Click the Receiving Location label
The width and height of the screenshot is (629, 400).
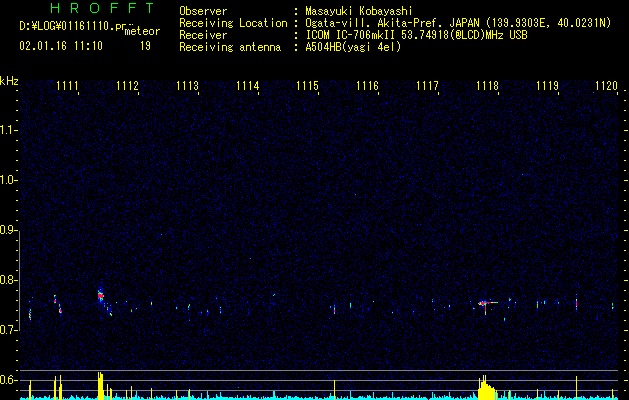(233, 23)
